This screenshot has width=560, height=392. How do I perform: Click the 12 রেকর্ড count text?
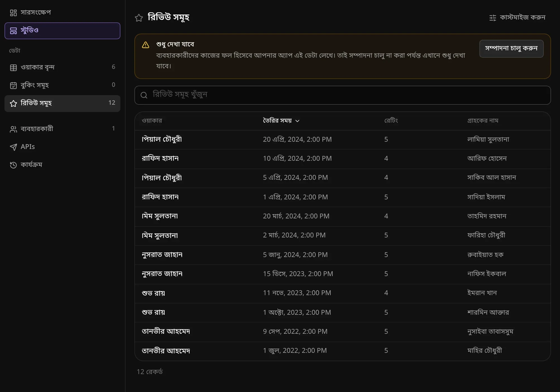point(150,372)
